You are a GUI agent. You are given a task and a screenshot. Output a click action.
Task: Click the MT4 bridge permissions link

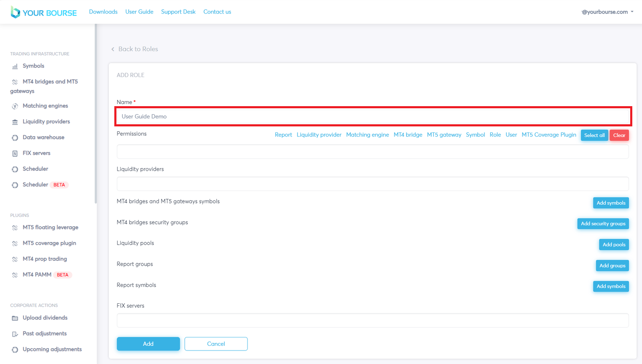(408, 135)
